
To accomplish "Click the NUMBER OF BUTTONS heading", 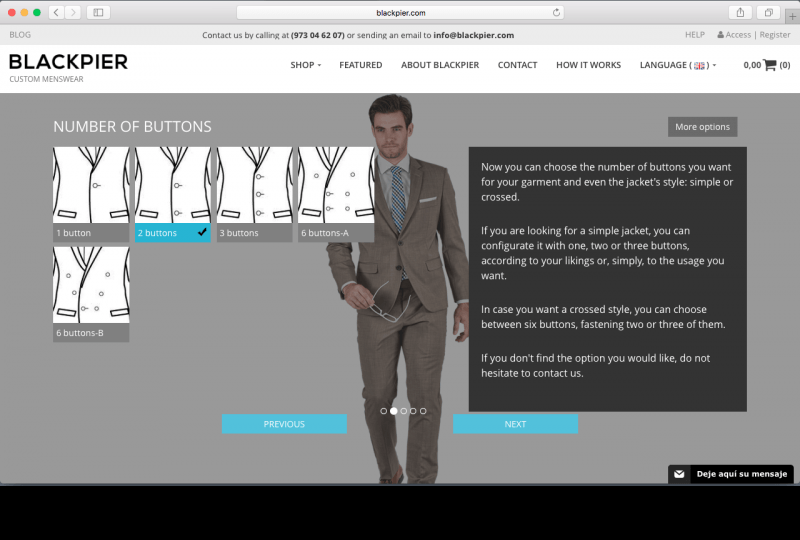I will coord(132,127).
